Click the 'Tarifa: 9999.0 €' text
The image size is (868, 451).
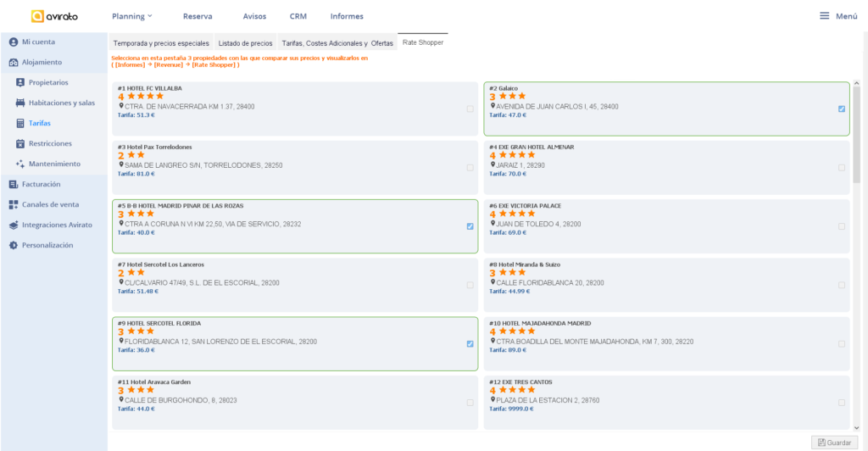pos(511,409)
